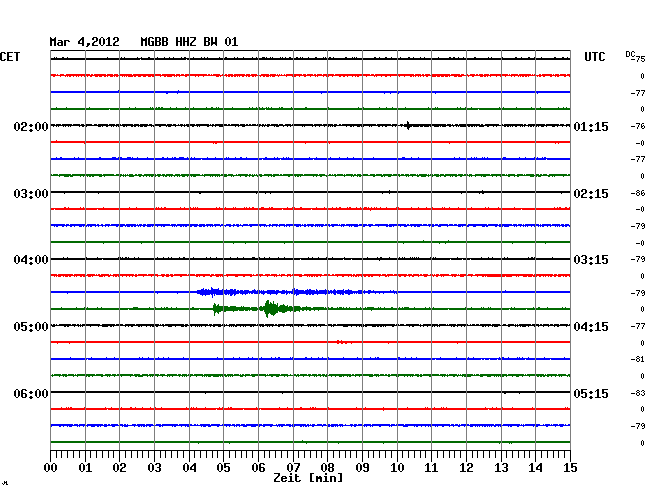Viewport: 650px width, 494px height.
Task: Click the date label "Mar 4,2012"
Action: click(84, 42)
